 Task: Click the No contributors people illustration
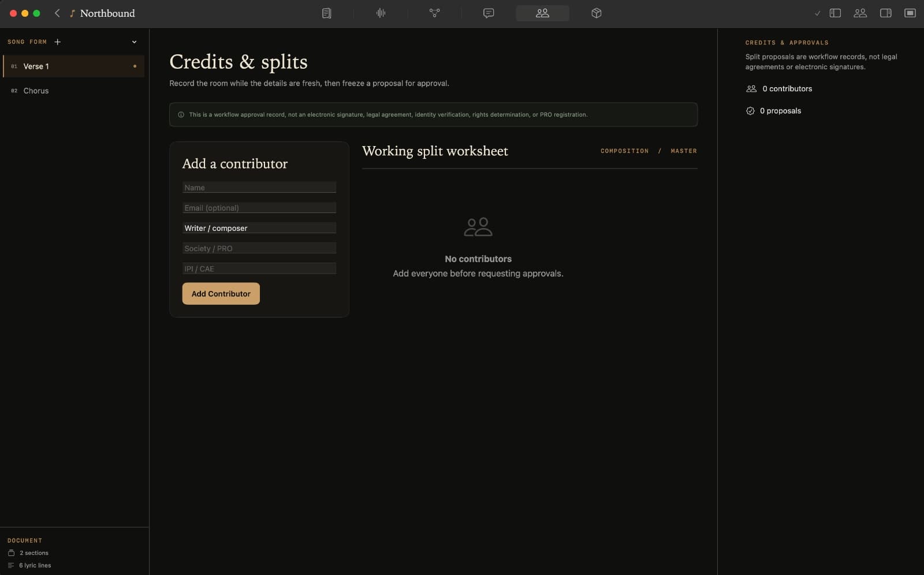pyautogui.click(x=478, y=227)
